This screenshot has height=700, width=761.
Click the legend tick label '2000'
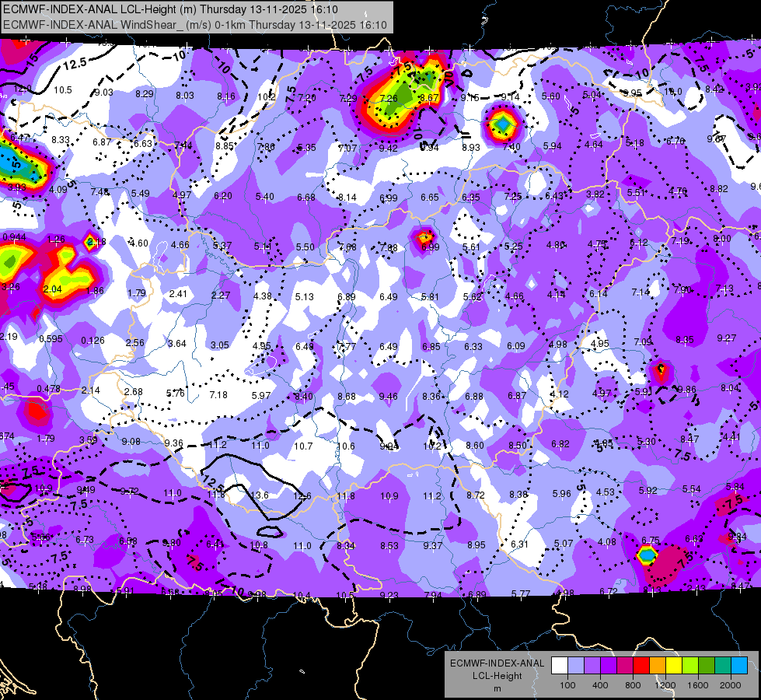731,685
